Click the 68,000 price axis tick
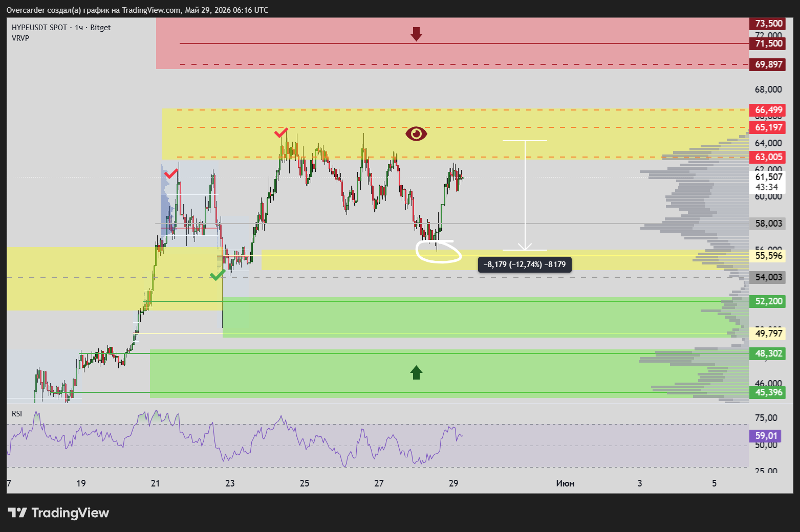The height and width of the screenshot is (532, 800). (768, 90)
